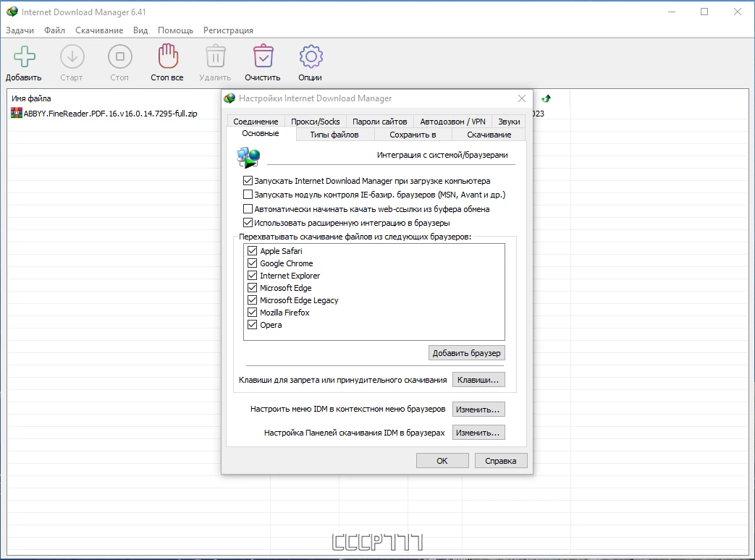The image size is (755, 560).
Task: Open Опции via the gear icon
Action: coord(311,56)
